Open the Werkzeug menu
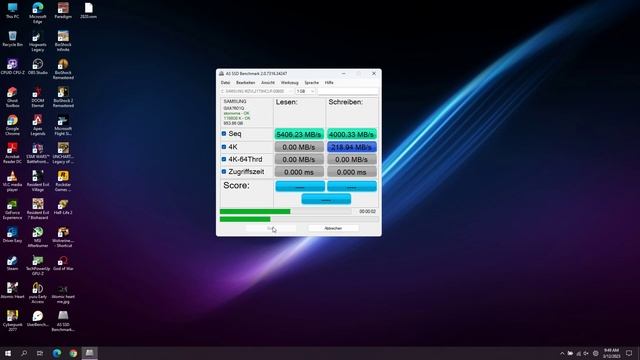The image size is (640, 360). coord(289,82)
